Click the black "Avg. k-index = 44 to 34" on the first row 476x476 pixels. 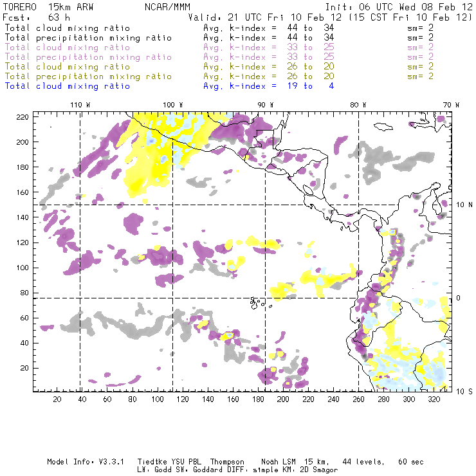click(269, 28)
